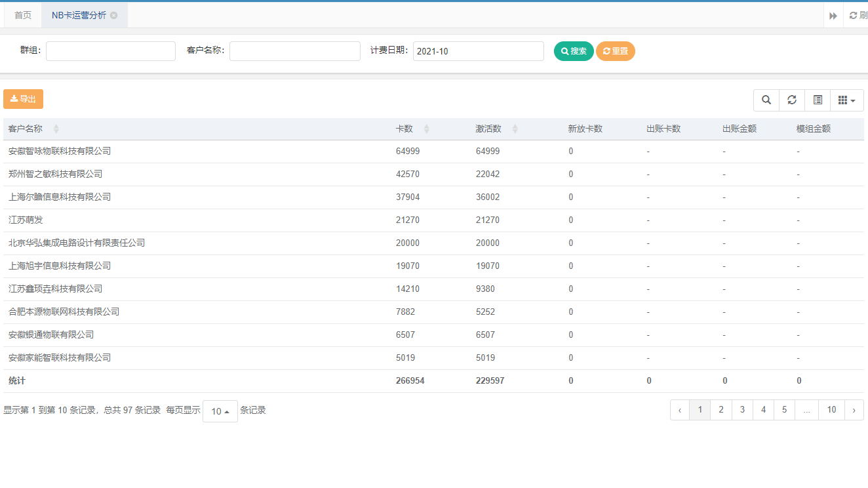
Task: Jump to last page 10
Action: 831,410
